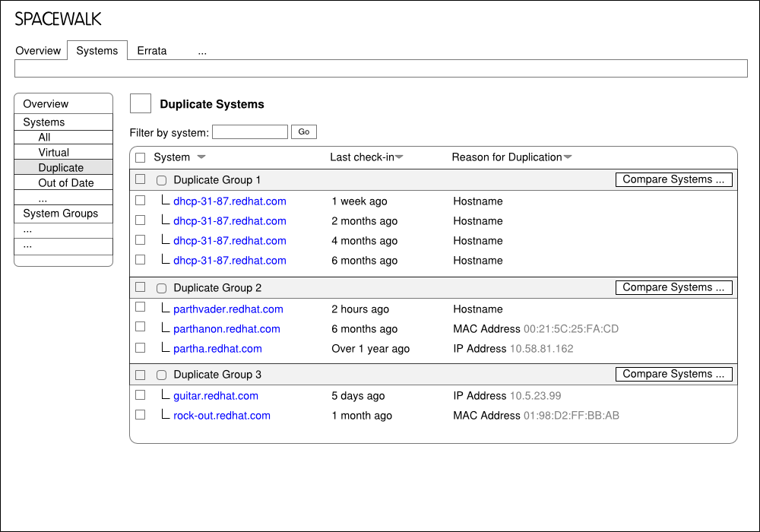Check the Duplicate Group 1 row checkbox
Viewport: 760px width, 532px height.
[x=140, y=179]
